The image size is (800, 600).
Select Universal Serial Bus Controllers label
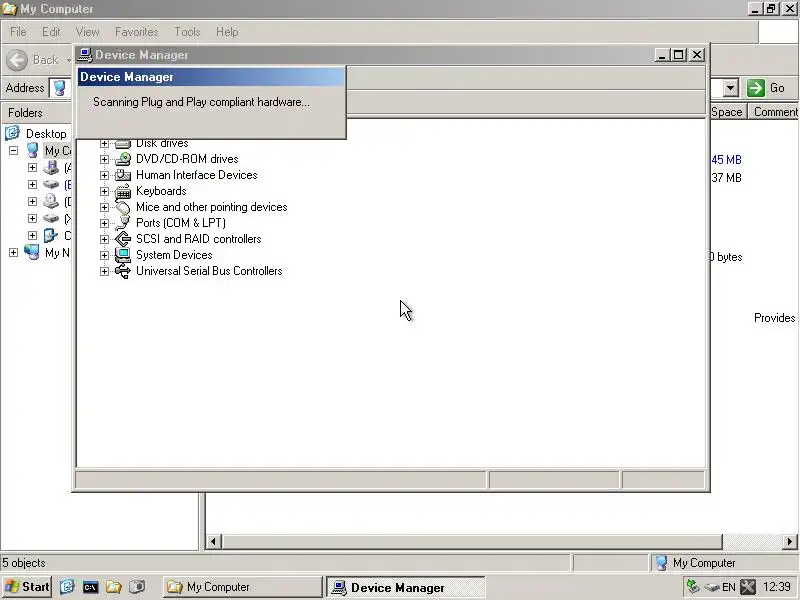tap(209, 271)
